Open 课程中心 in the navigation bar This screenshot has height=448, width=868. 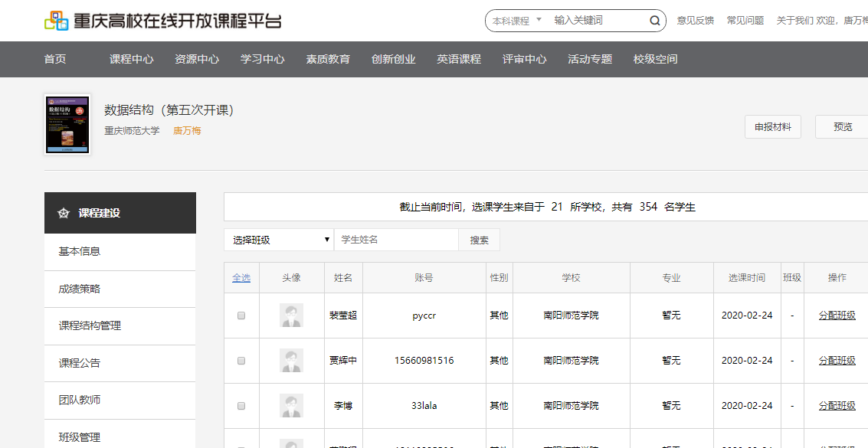point(131,59)
